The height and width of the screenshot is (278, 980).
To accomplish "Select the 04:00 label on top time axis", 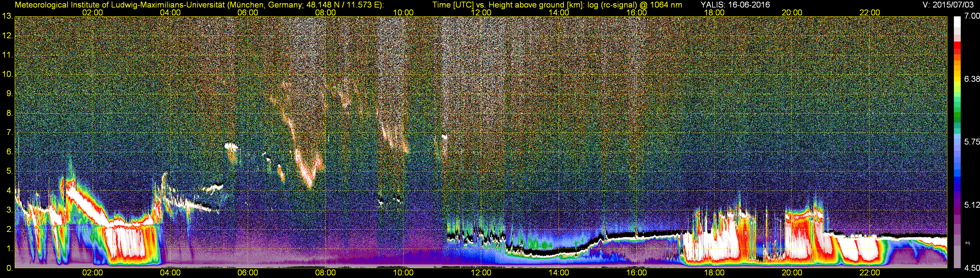I will point(170,12).
